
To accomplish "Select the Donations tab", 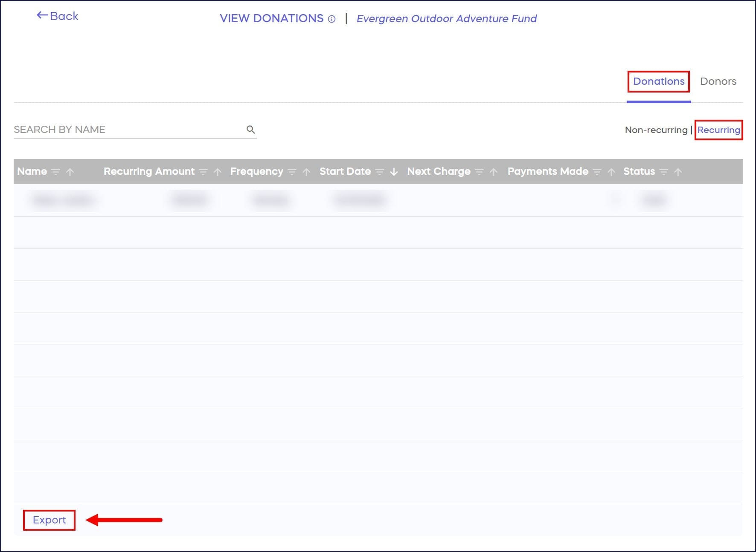I will [658, 81].
